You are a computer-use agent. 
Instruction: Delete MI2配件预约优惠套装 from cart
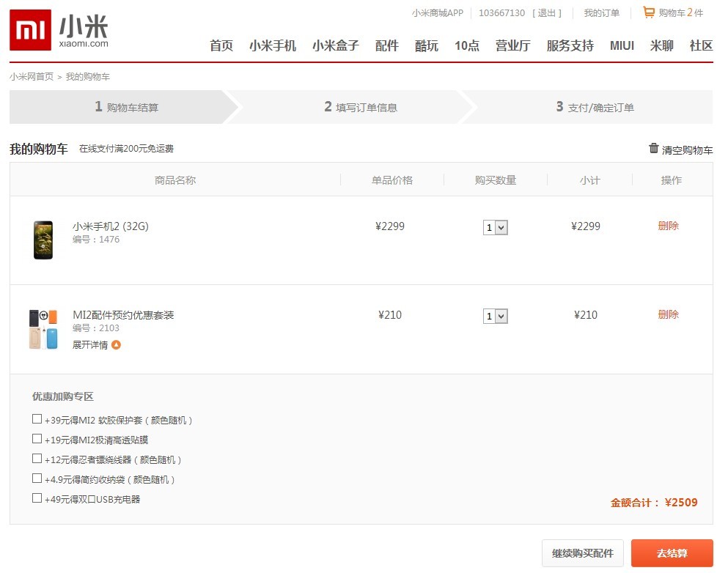pyautogui.click(x=668, y=314)
